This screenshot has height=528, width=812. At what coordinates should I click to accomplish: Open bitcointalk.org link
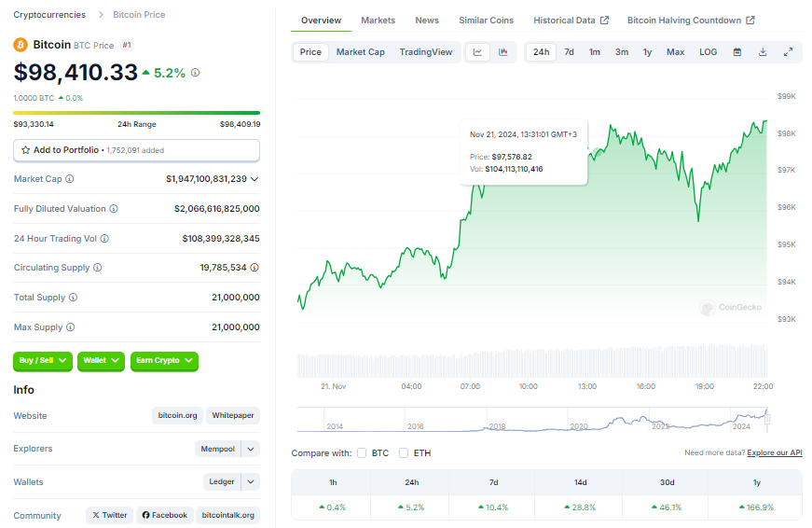[x=227, y=515]
